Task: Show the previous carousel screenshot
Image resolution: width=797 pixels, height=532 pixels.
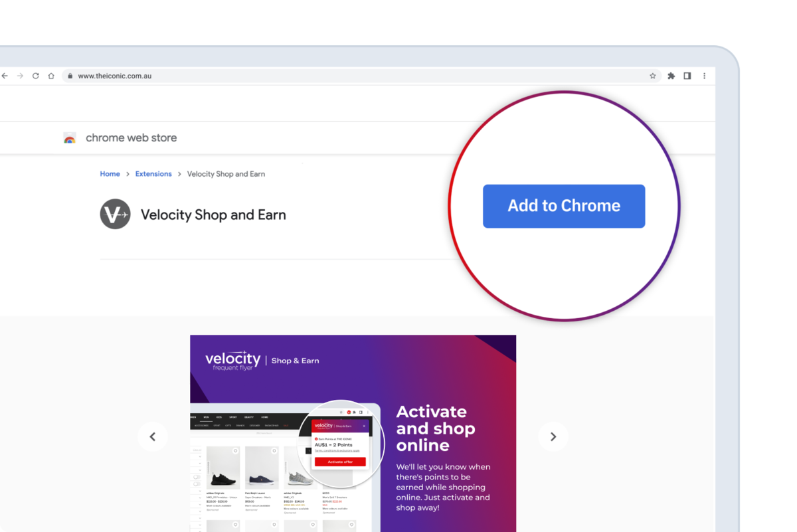Action: click(153, 436)
